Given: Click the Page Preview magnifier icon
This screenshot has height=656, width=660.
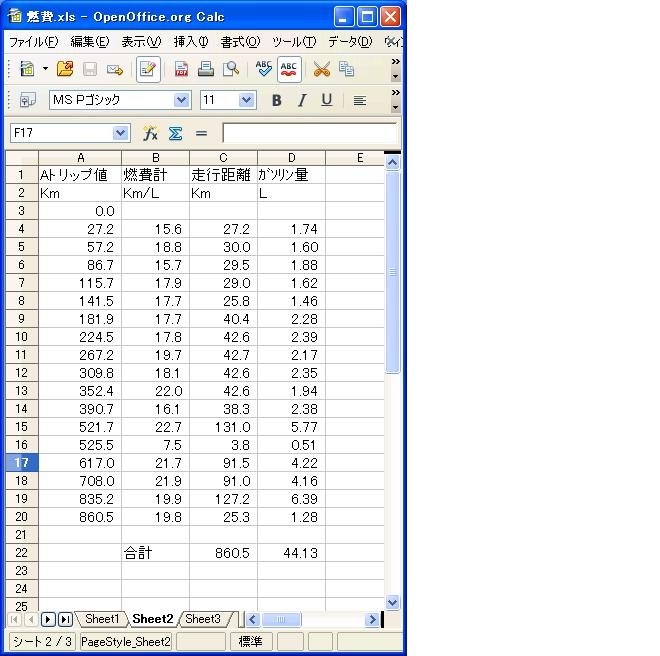Looking at the screenshot, I should 231,69.
